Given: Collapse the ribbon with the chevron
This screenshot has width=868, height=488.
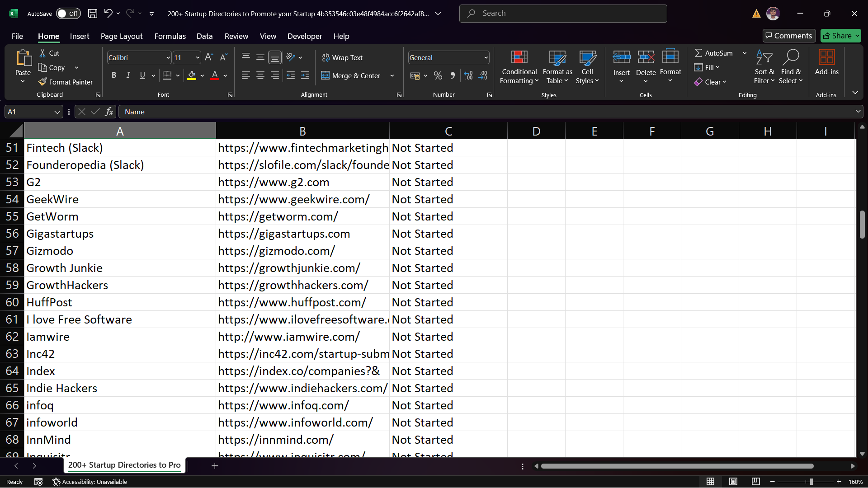Looking at the screenshot, I should click(855, 93).
